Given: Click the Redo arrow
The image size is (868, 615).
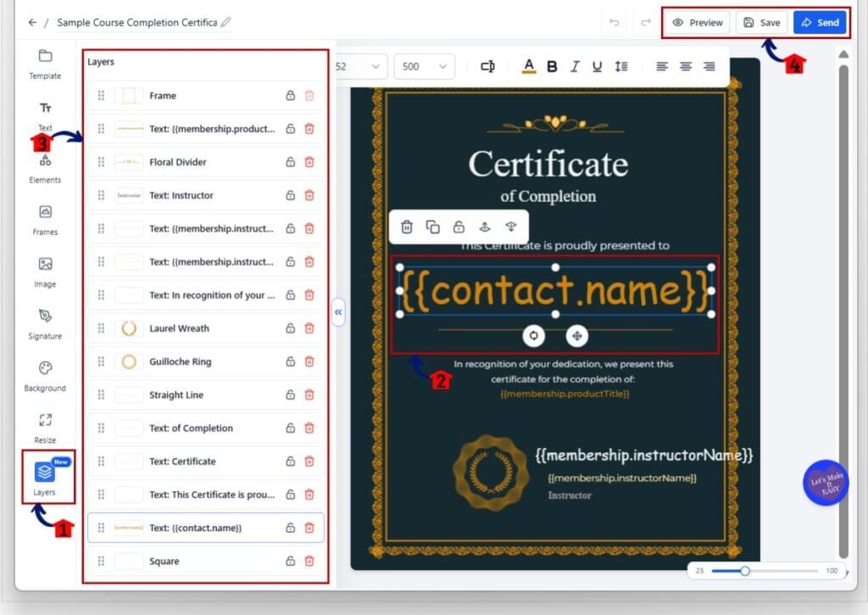Looking at the screenshot, I should pyautogui.click(x=645, y=22).
